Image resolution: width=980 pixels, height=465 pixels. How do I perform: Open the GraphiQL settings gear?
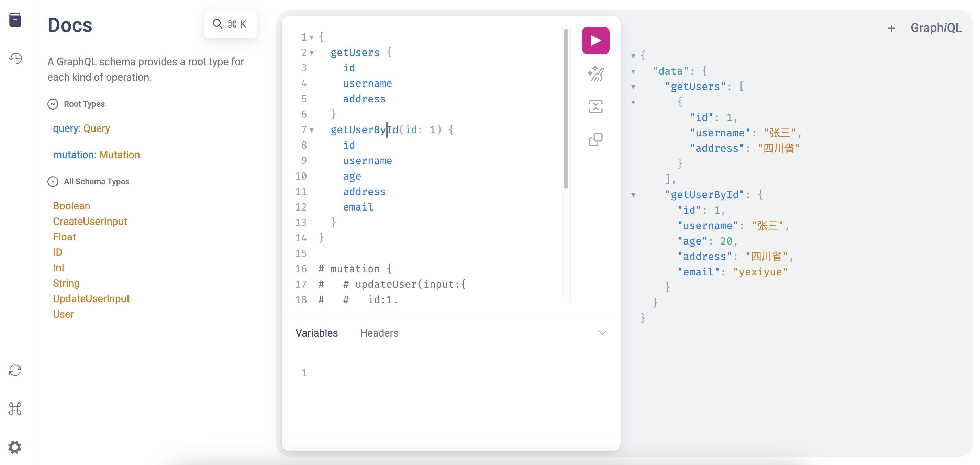(x=15, y=447)
